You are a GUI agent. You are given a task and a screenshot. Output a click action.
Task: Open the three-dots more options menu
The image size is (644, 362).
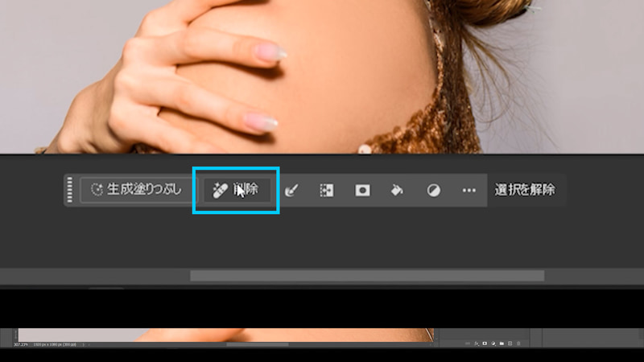pos(469,190)
